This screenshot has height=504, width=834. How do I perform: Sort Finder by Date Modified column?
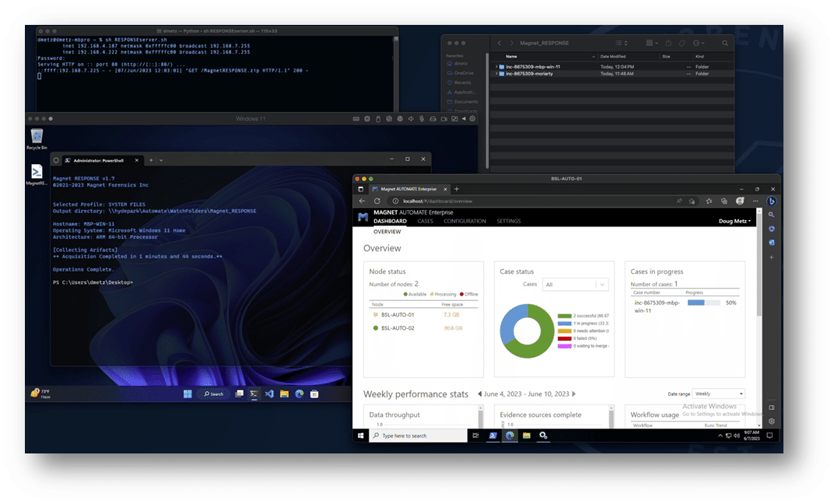pyautogui.click(x=613, y=56)
